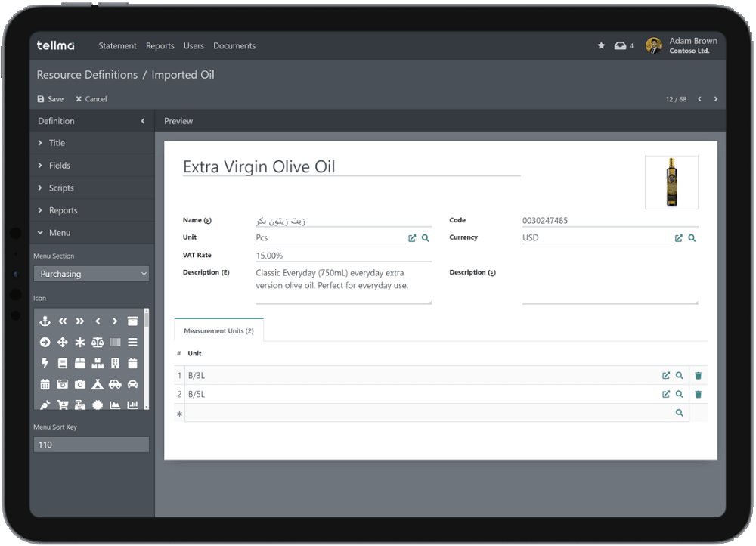Select the calendar grid icon

(x=45, y=384)
